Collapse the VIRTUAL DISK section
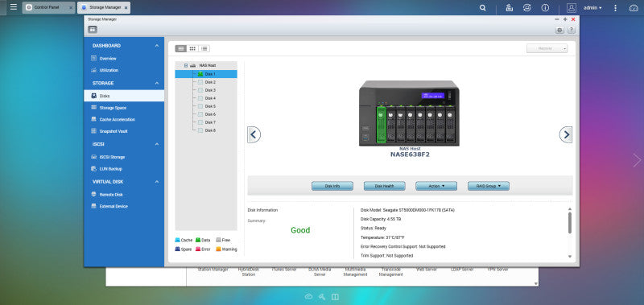This screenshot has width=644, height=305. coord(156,181)
